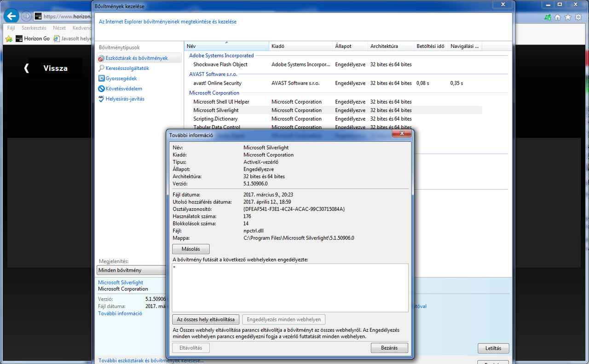Click the Horizon site icon in address bar
This screenshot has width=589, height=364.
(39, 17)
